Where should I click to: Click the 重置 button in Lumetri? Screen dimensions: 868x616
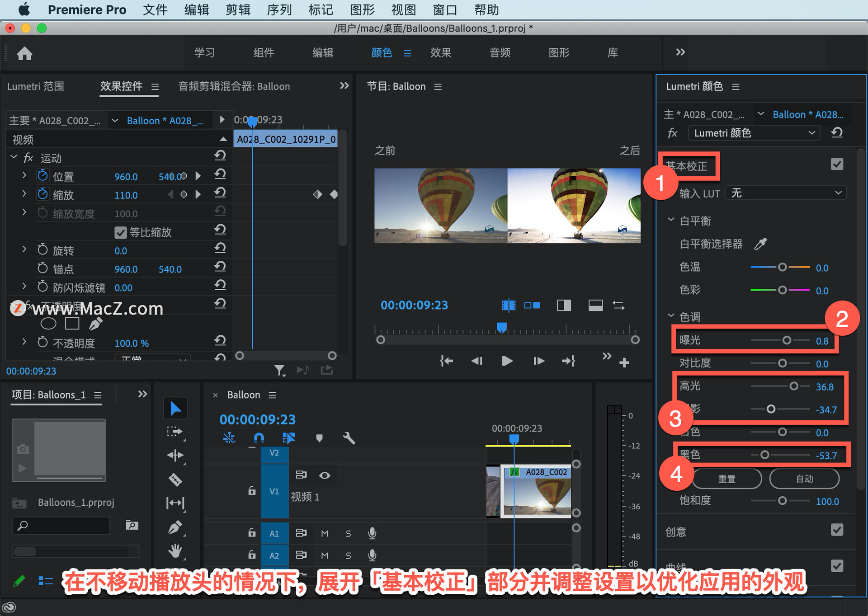pos(727,479)
